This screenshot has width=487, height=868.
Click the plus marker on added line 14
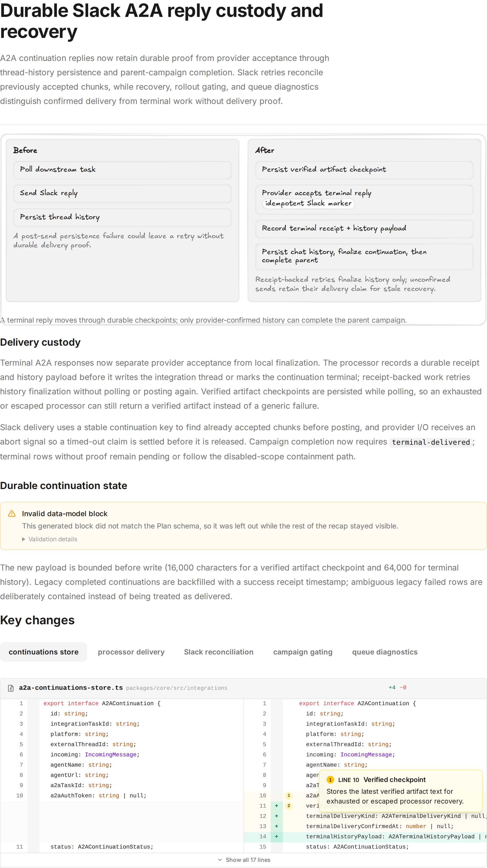[x=277, y=836]
